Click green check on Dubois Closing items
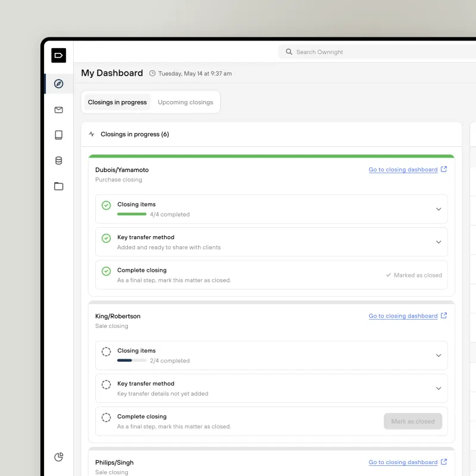This screenshot has width=476, height=476. pos(107,205)
